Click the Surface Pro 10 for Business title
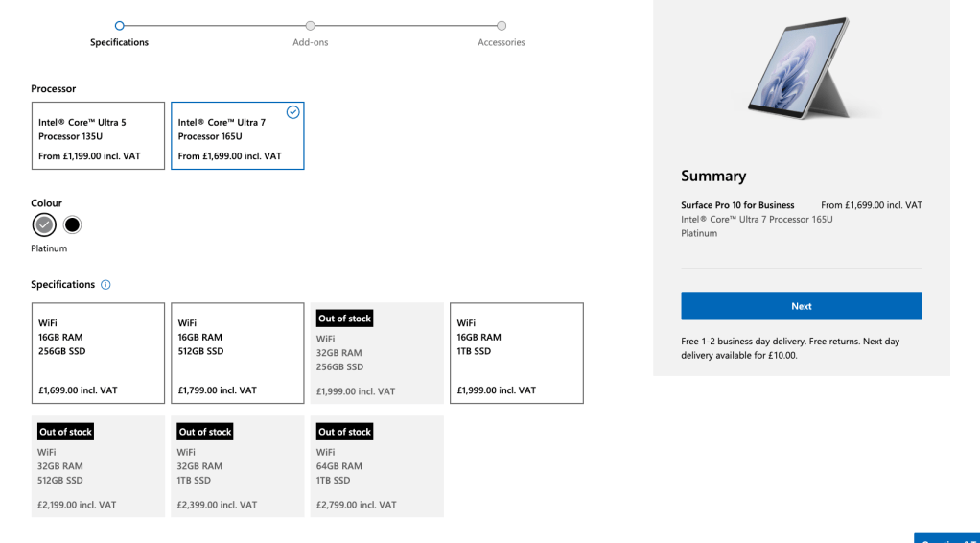 point(737,205)
